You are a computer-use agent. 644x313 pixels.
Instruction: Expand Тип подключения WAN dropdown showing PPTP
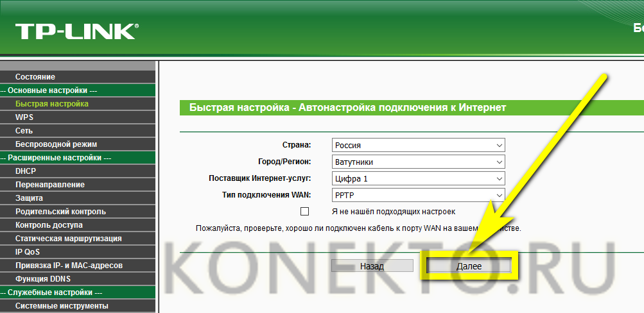pos(418,195)
